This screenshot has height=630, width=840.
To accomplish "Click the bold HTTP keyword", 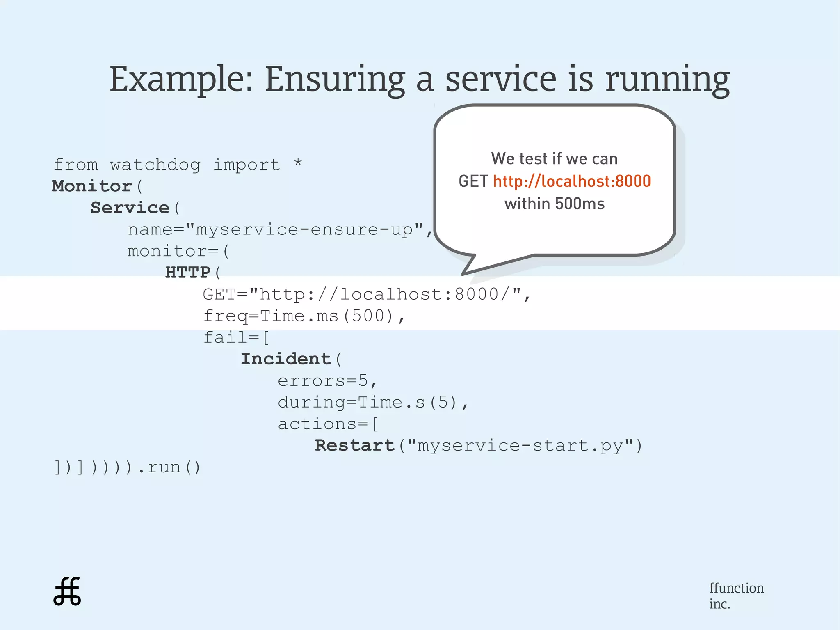I will click(188, 273).
